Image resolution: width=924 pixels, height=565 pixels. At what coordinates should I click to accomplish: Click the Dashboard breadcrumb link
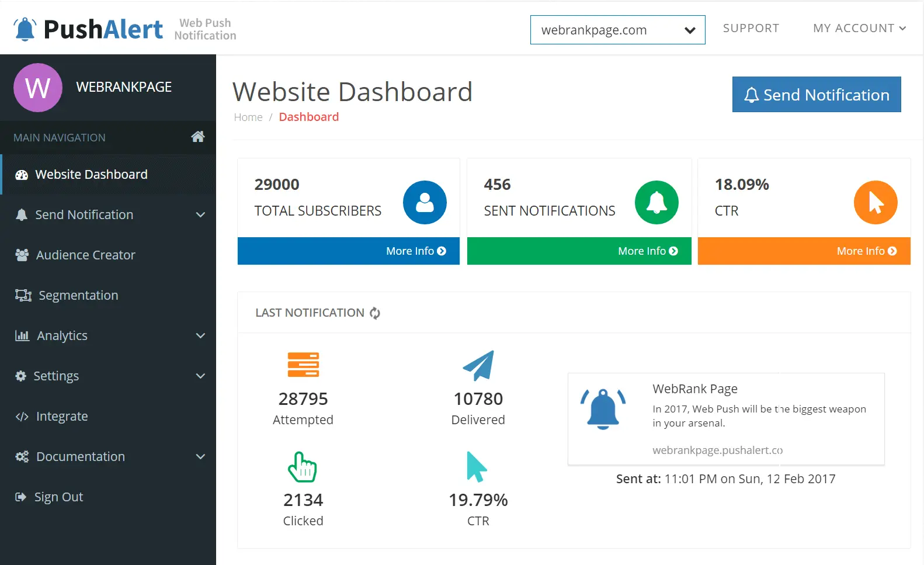[x=308, y=117]
